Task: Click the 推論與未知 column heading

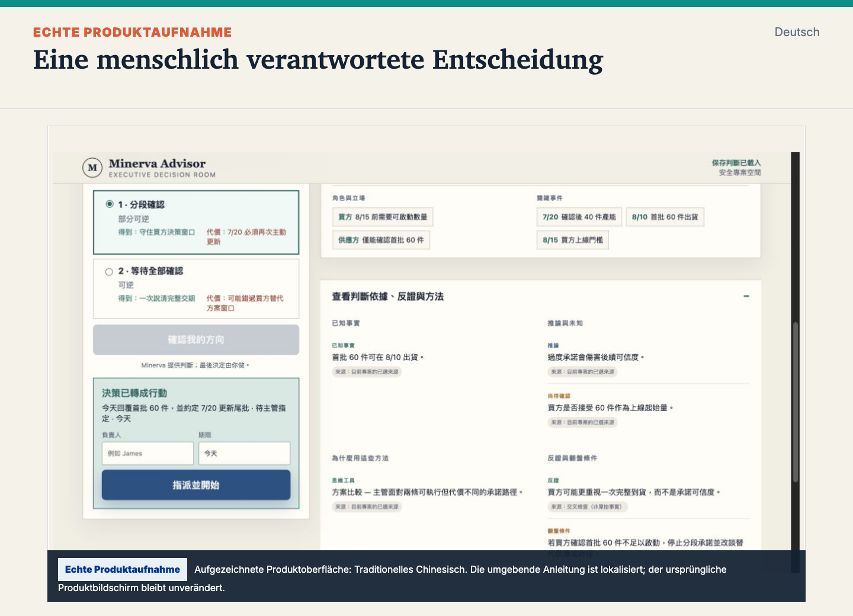Action: point(565,323)
